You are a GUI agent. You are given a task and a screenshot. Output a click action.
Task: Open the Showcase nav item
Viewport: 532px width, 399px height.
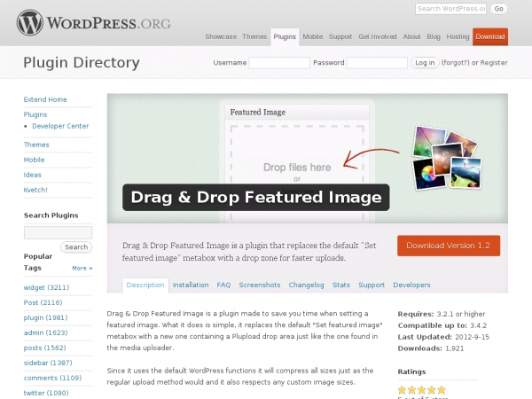(x=221, y=36)
